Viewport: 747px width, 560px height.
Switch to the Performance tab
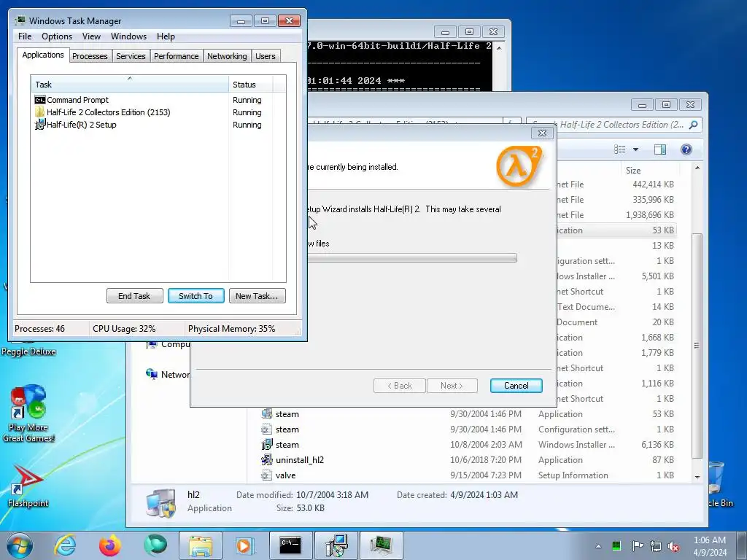(177, 56)
